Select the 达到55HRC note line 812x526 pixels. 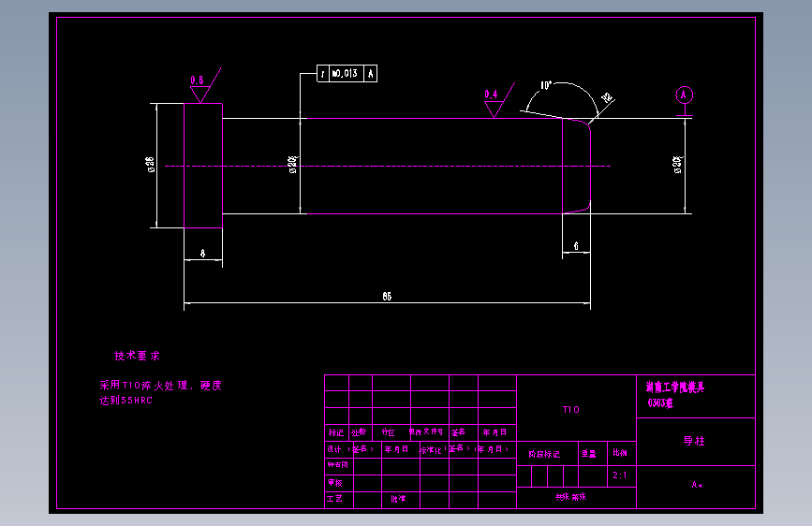click(125, 401)
